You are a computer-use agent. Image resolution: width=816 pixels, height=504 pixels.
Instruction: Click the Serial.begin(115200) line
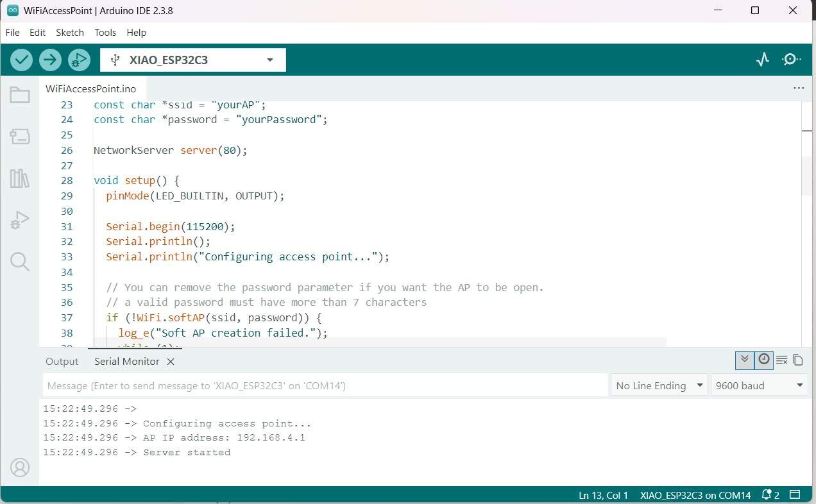click(171, 226)
